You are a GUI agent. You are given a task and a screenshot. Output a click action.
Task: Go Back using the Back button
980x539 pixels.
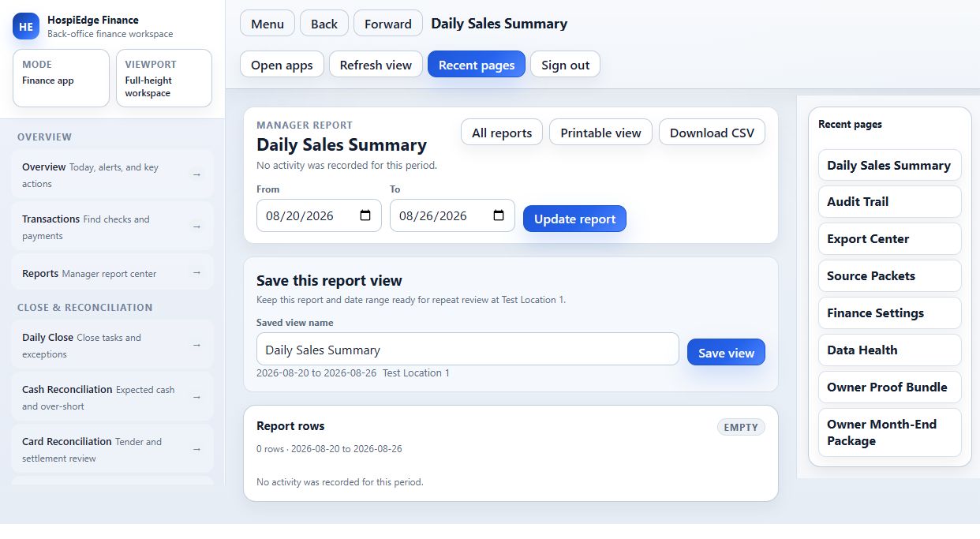pos(324,24)
